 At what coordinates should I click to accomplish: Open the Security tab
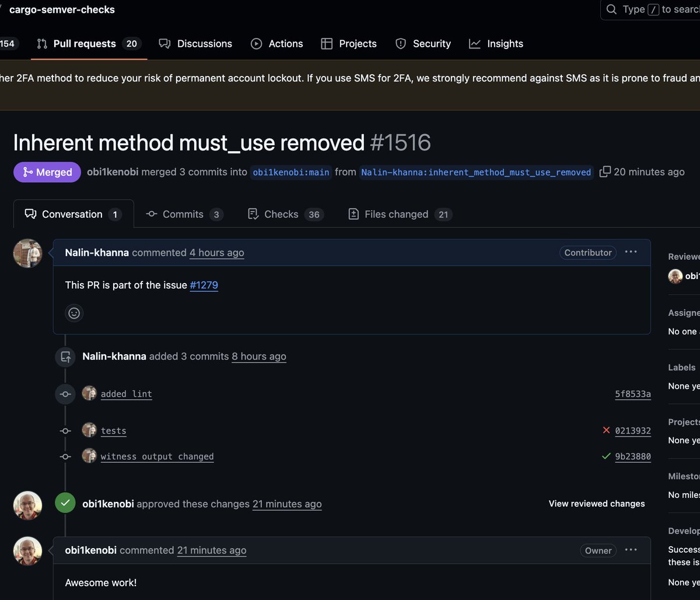pos(423,44)
